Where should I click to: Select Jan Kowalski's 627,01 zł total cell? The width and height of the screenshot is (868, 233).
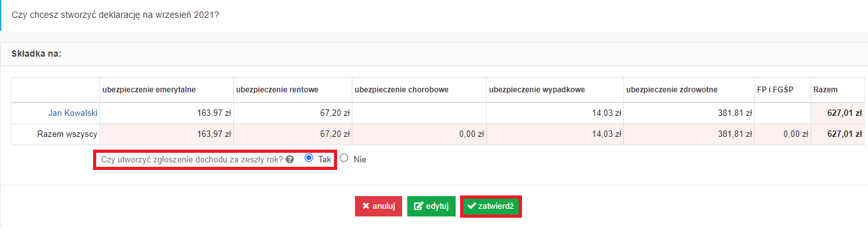tap(837, 113)
